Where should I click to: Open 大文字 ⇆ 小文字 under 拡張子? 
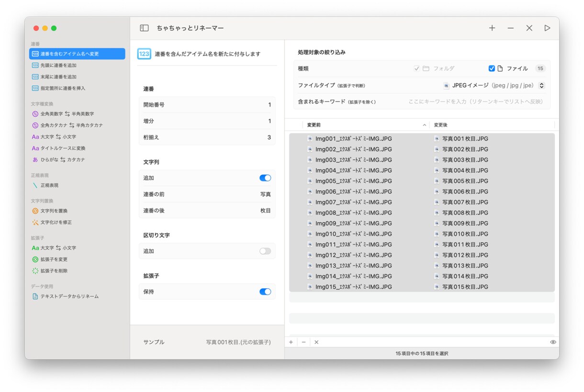77,248
